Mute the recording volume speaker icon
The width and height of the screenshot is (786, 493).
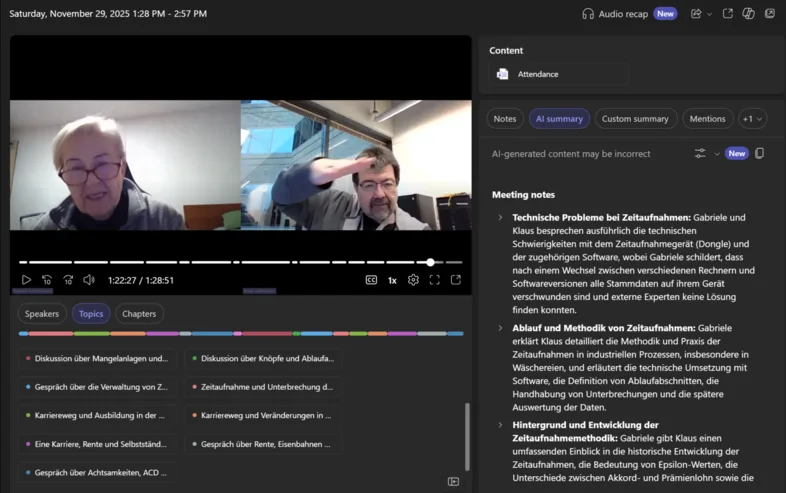[x=89, y=280]
